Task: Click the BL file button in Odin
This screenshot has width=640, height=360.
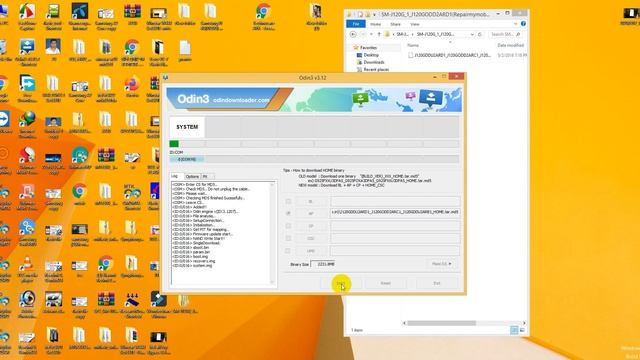Action: pos(311,201)
